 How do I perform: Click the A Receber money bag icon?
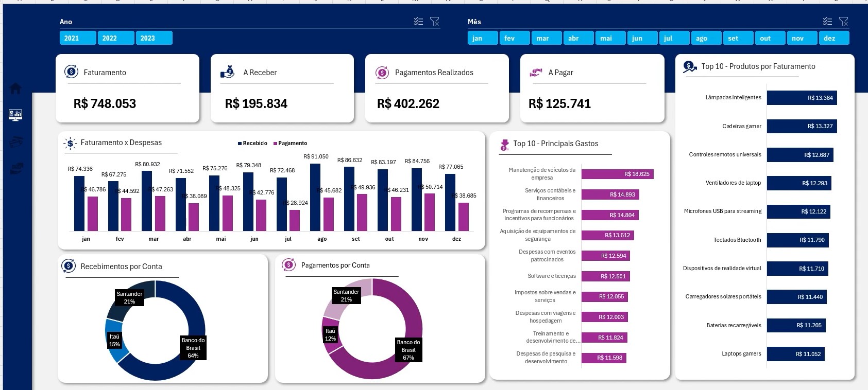227,72
